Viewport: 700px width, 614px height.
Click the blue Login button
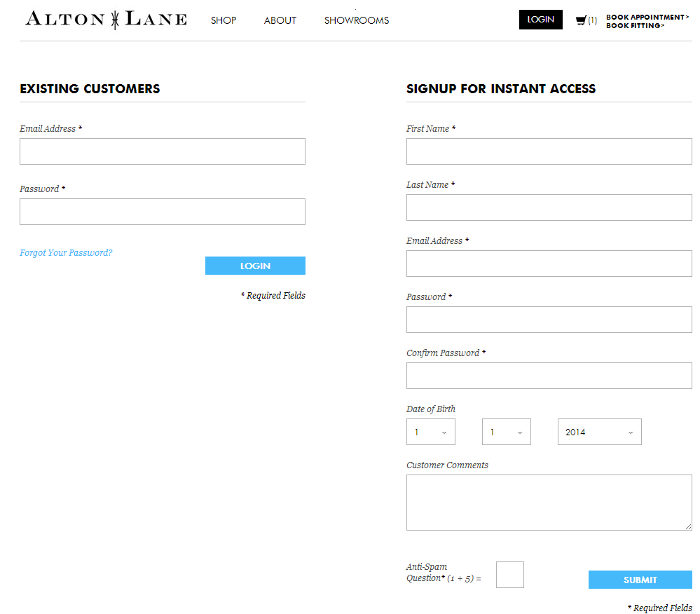tap(255, 266)
